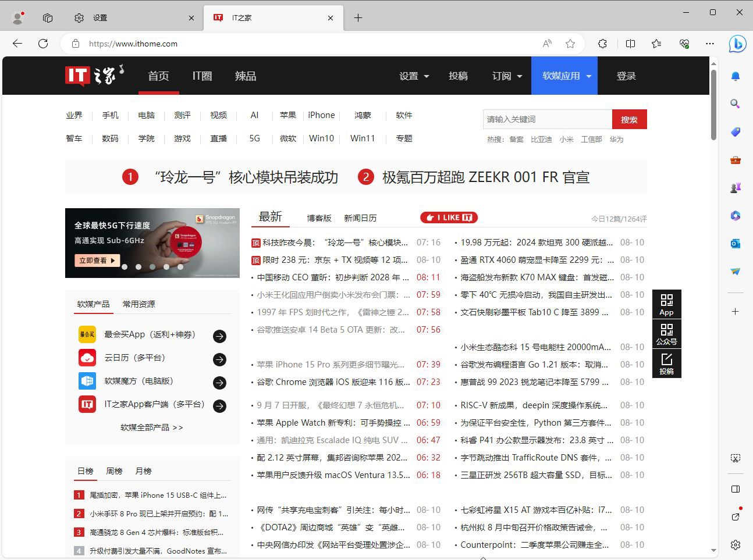This screenshot has width=753, height=560.
Task: Open the IT圈 navigation item
Action: (203, 76)
